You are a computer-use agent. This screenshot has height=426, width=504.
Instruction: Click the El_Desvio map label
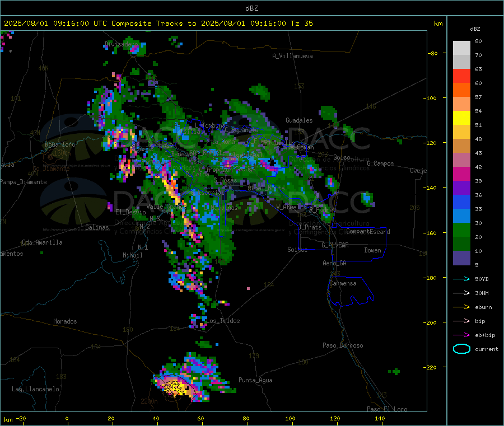[130, 212]
